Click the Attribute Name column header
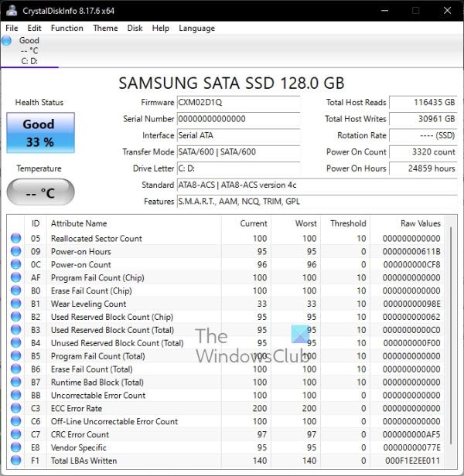This screenshot has height=476, width=464. [x=134, y=223]
